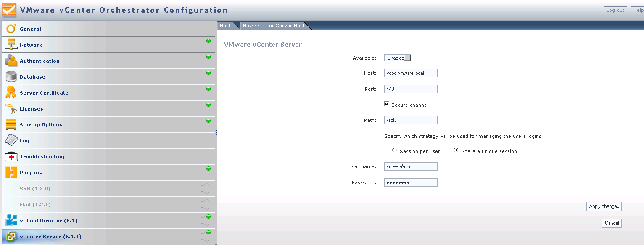Select the Session per user radio button

[394, 150]
